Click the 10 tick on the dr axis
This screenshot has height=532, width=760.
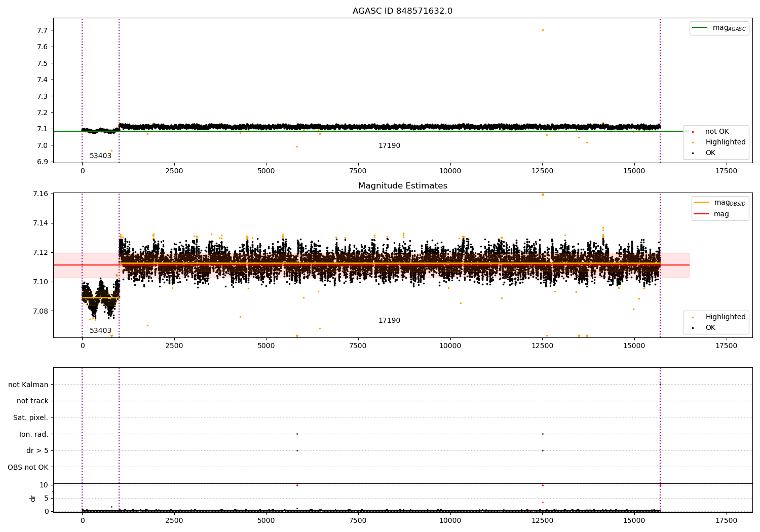coord(44,485)
